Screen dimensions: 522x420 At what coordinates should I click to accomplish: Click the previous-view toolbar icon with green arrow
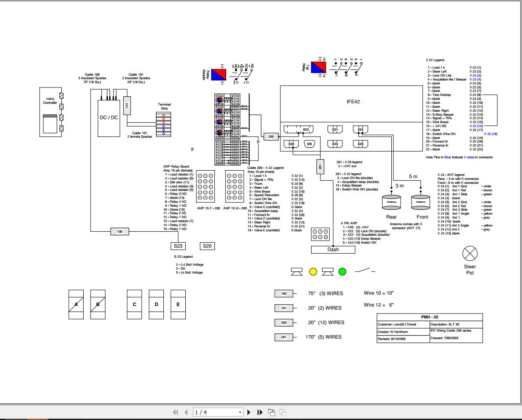[272, 412]
